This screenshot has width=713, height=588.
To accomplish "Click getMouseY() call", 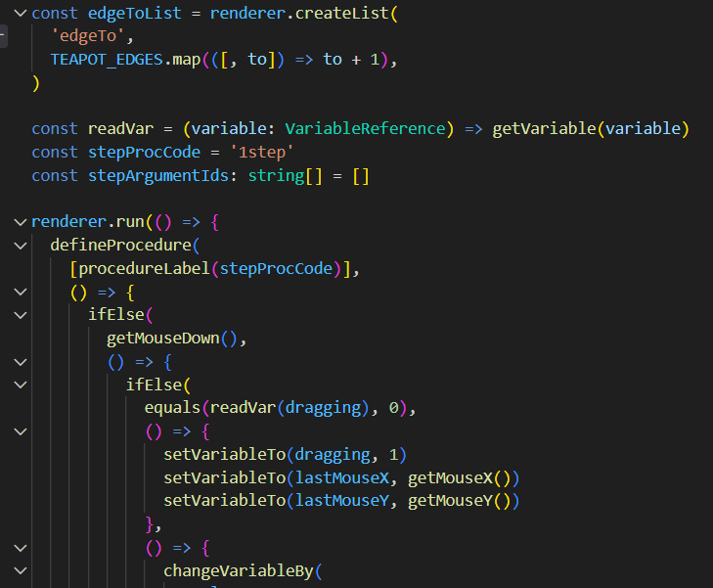I will click(x=459, y=501).
